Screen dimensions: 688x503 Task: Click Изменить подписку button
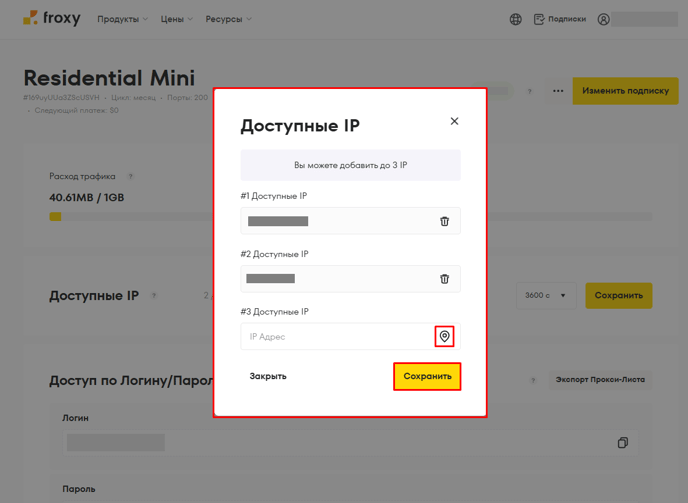(625, 91)
